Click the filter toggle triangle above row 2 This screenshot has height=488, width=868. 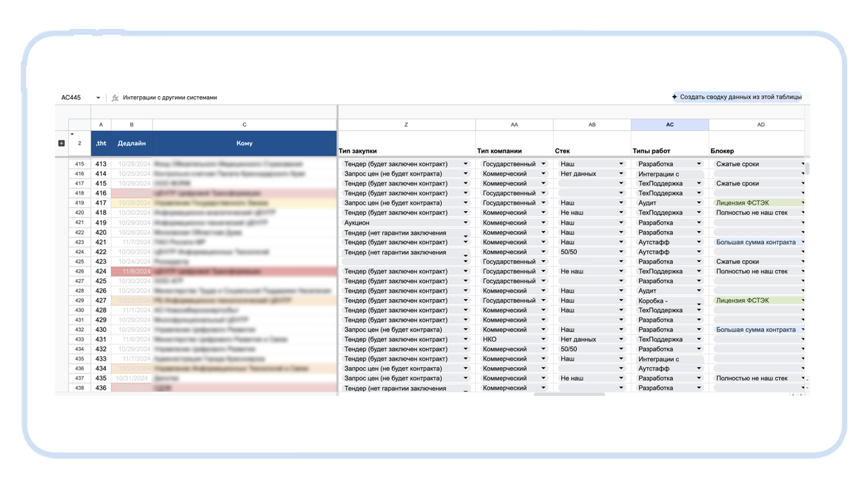click(x=72, y=134)
